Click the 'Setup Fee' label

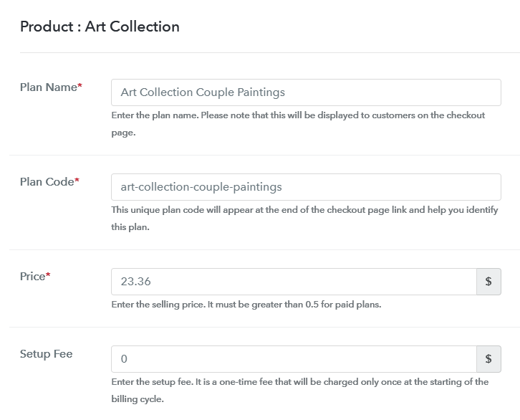click(x=46, y=354)
